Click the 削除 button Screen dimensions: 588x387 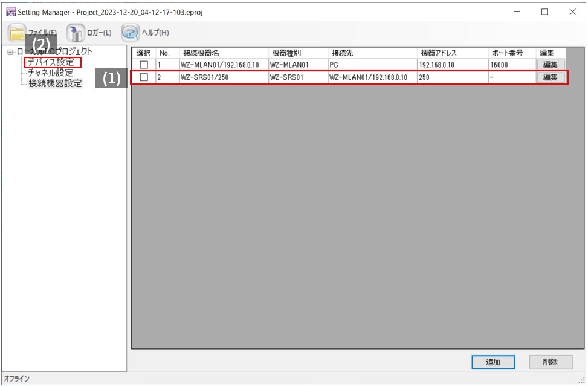coord(551,362)
